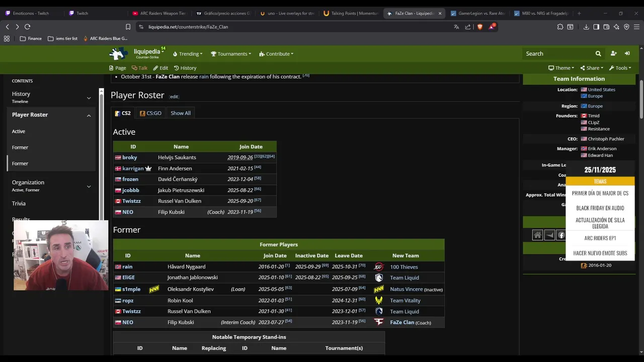
Task: Click the Brave Shields lion icon
Action: (x=480, y=27)
